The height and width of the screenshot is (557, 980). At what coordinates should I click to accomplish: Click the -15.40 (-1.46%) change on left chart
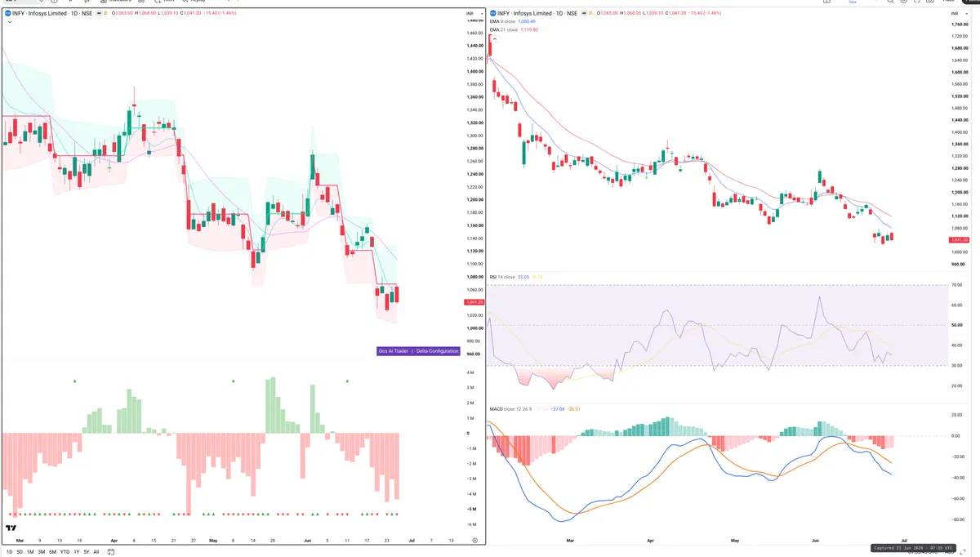click(x=220, y=13)
